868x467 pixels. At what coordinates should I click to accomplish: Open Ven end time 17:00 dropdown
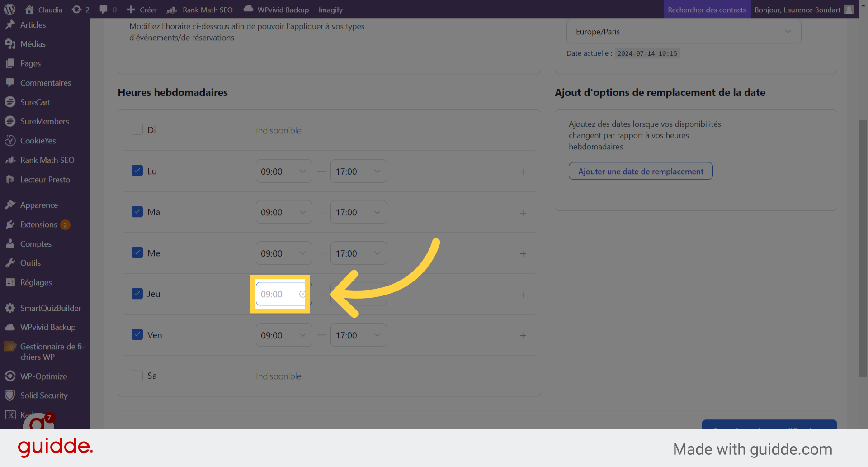pos(359,335)
